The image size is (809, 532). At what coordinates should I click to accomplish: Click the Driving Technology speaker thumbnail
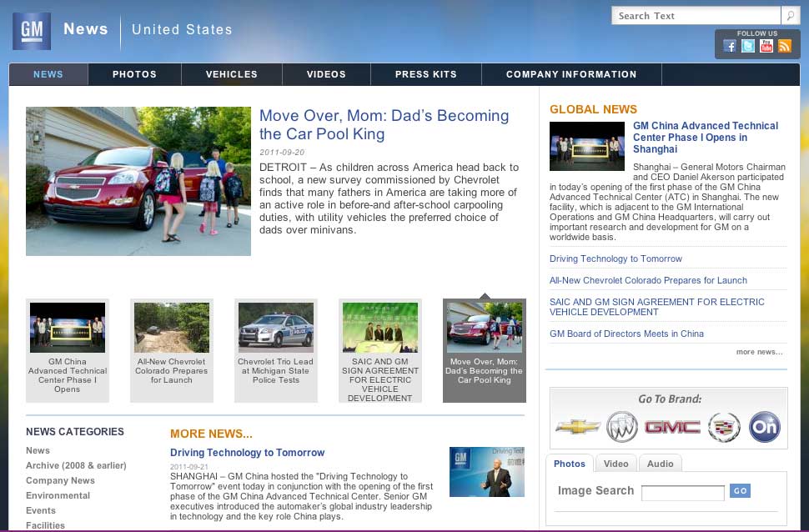[487, 472]
